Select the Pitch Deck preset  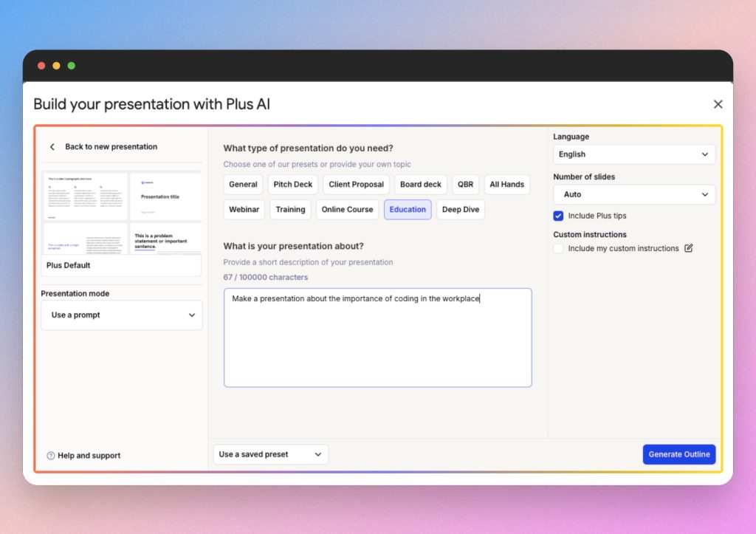click(x=293, y=185)
